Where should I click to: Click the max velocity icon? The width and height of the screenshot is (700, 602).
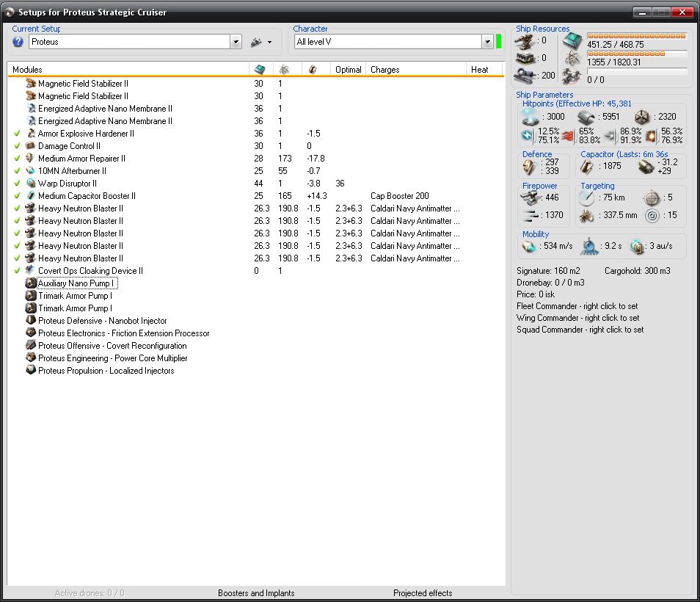tap(529, 246)
